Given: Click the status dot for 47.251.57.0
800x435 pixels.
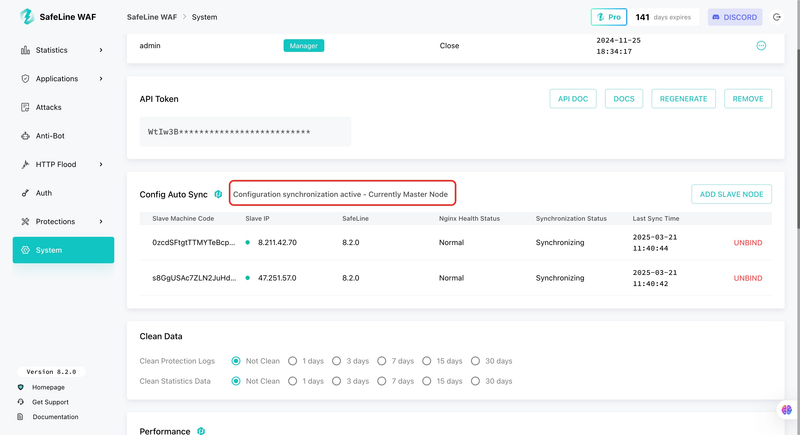Looking at the screenshot, I should 247,278.
